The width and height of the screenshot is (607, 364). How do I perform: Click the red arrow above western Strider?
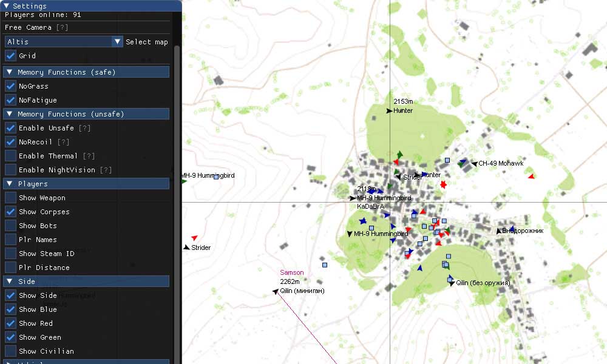(194, 237)
